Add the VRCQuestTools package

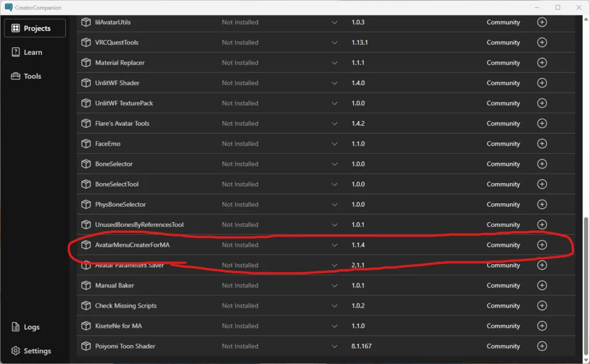542,43
